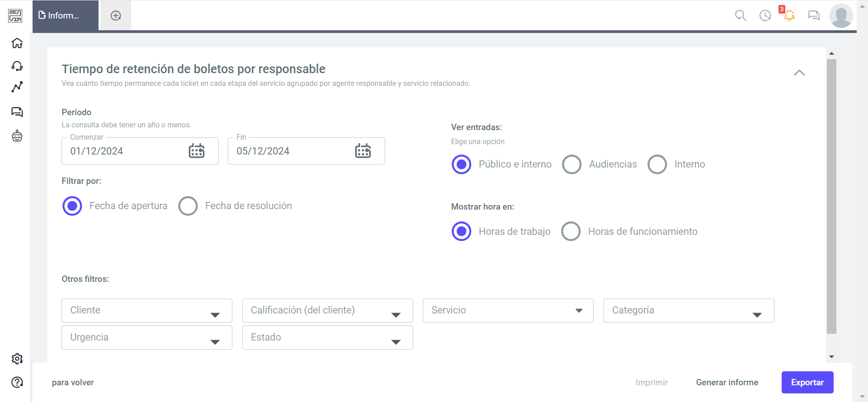
Task: Open the clock history icon in the header
Action: 765,16
